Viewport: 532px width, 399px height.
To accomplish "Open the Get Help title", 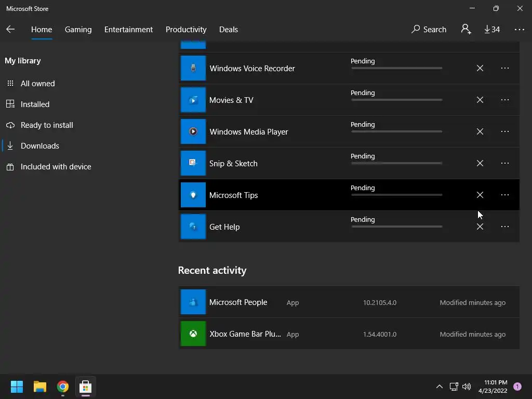I will pyautogui.click(x=224, y=227).
